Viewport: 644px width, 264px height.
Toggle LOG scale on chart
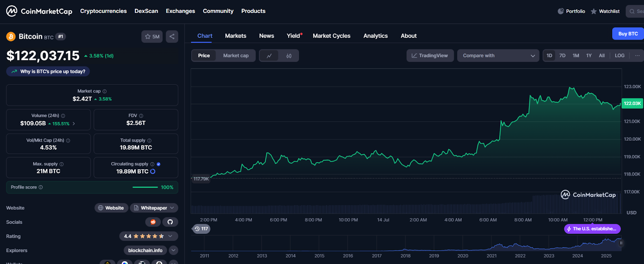[x=620, y=56]
